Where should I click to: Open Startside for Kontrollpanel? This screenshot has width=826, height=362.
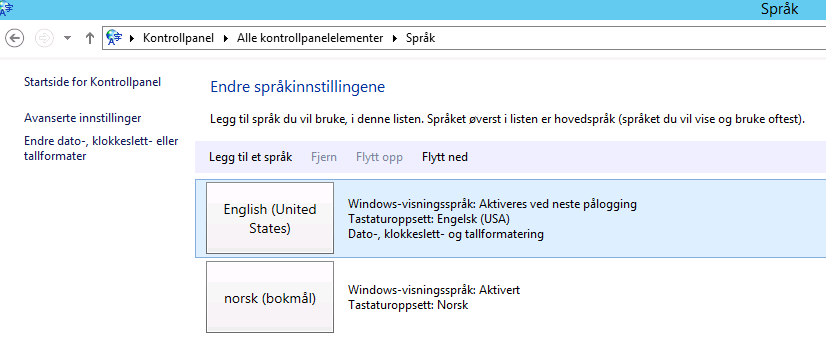(x=93, y=82)
